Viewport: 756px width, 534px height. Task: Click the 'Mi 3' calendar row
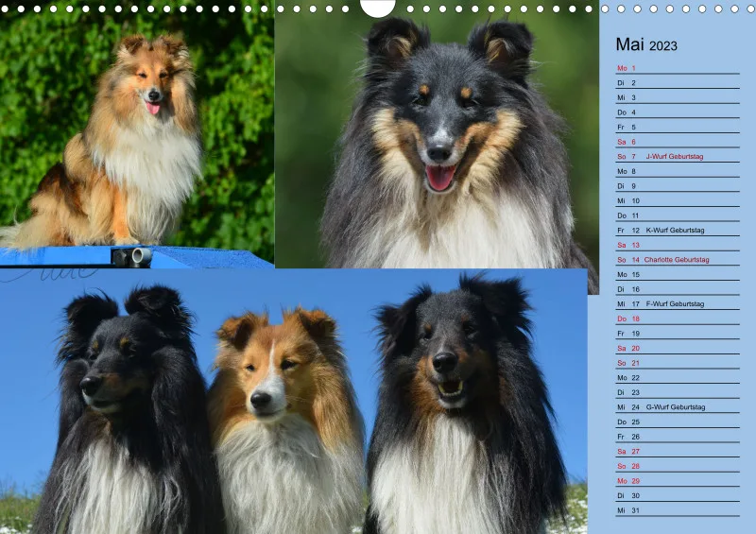(x=678, y=97)
